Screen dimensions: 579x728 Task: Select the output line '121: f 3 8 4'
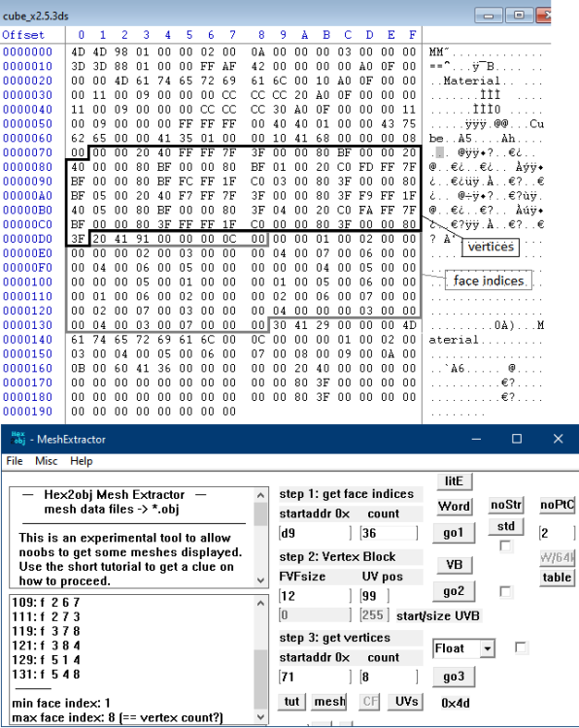pyautogui.click(x=46, y=645)
